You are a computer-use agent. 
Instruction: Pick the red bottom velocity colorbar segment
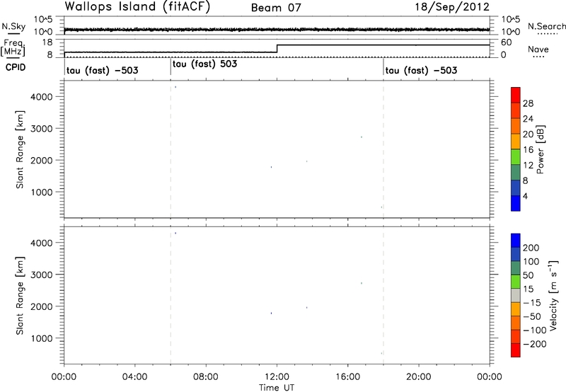click(x=516, y=350)
